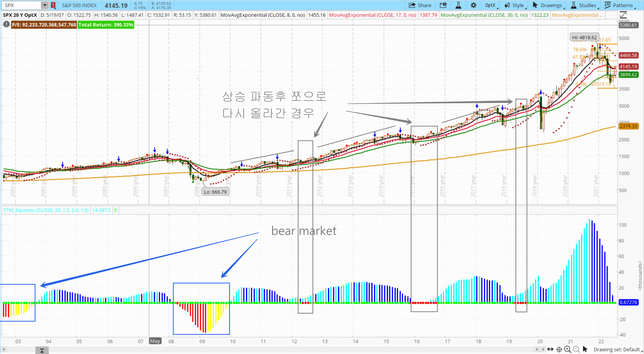This screenshot has height=354, width=644.
Task: Open the Drawings menu
Action: 548,5
